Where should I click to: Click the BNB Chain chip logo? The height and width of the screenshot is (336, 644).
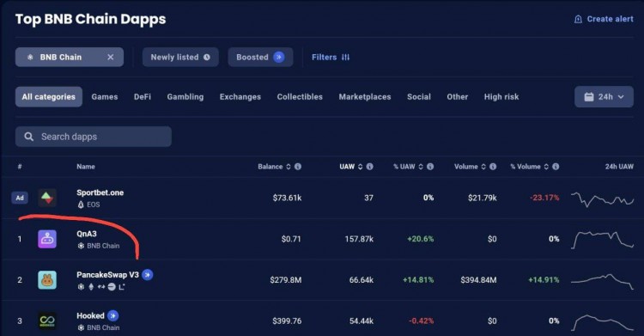tap(30, 58)
